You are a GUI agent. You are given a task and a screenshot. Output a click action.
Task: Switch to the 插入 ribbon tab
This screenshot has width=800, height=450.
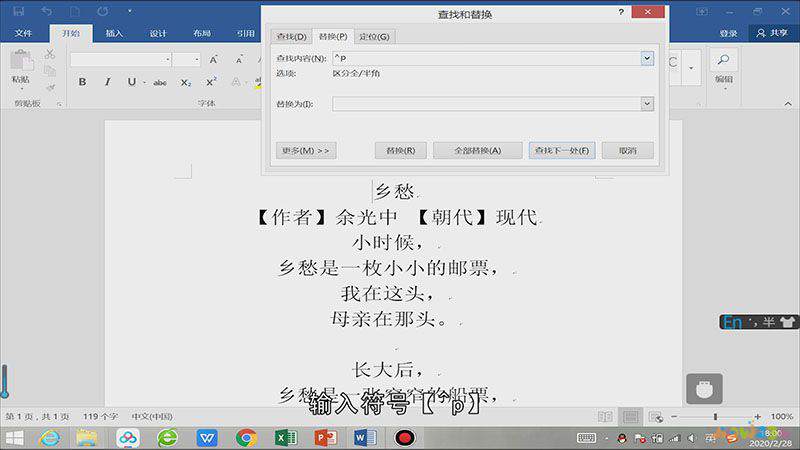(114, 33)
